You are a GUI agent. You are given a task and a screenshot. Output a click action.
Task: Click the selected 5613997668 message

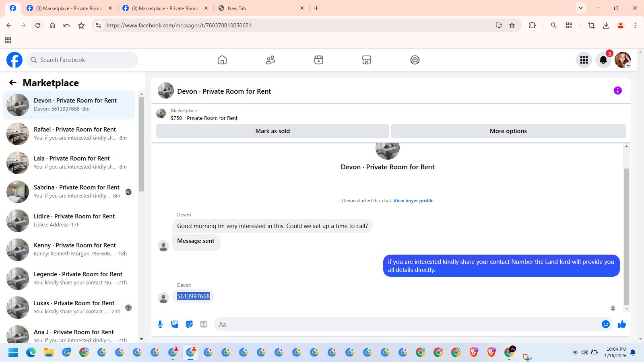click(x=194, y=296)
